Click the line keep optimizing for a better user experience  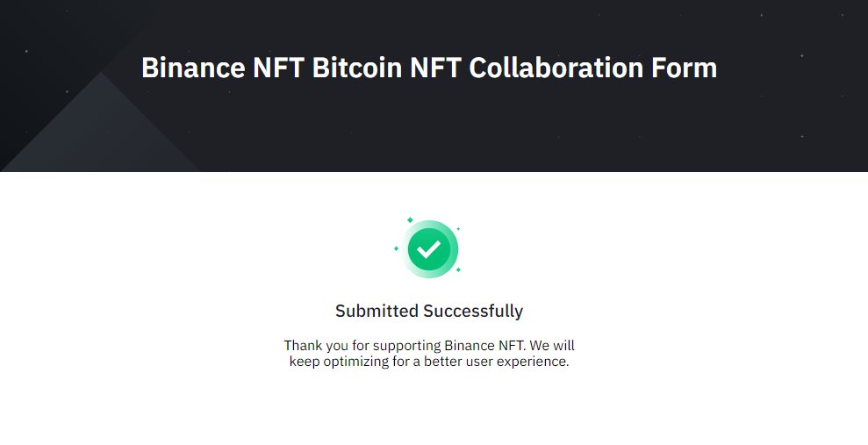429,362
